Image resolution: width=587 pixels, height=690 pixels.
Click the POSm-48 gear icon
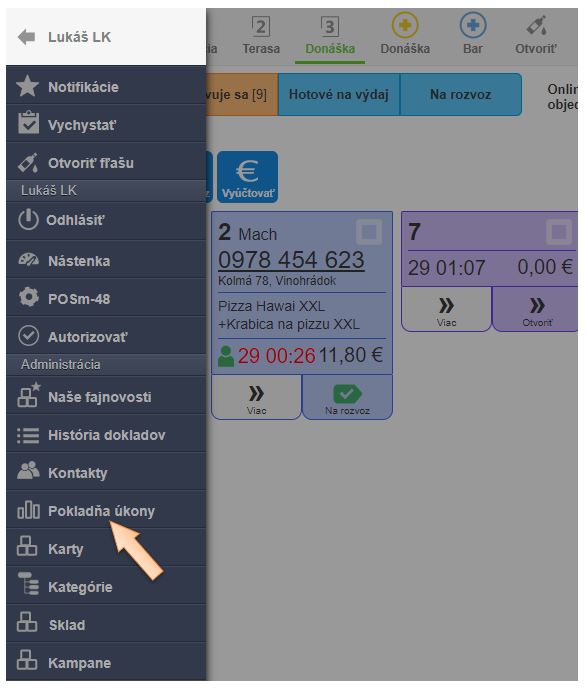pos(29,297)
